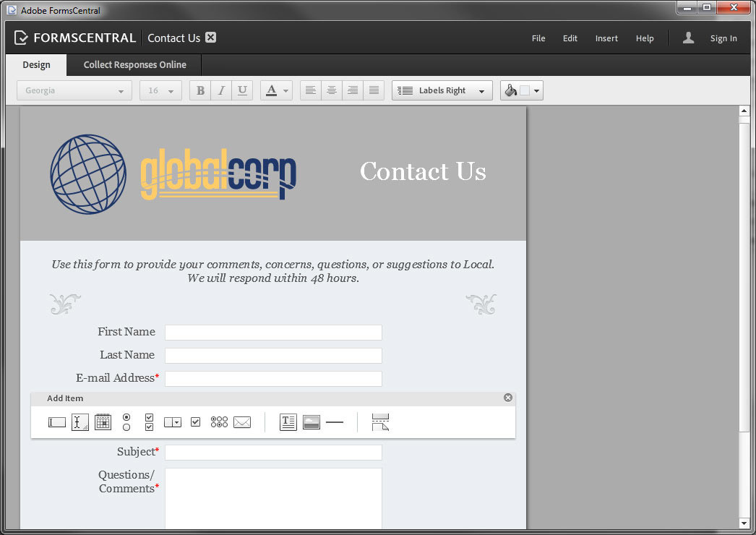Screen dimensions: 756x535
Task: Switch to Collect Responses Online tab
Action: (134, 64)
